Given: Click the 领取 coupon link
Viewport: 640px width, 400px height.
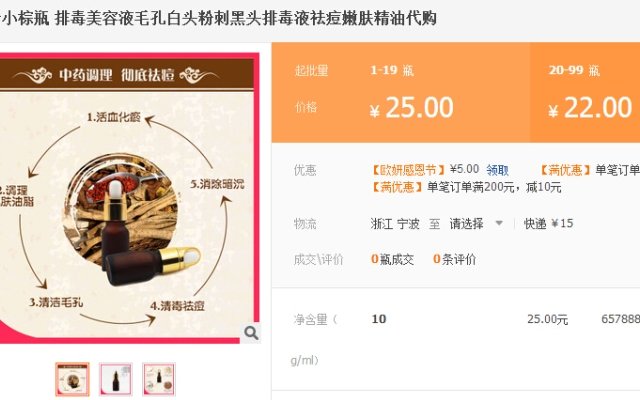Looking at the screenshot, I should point(497,170).
